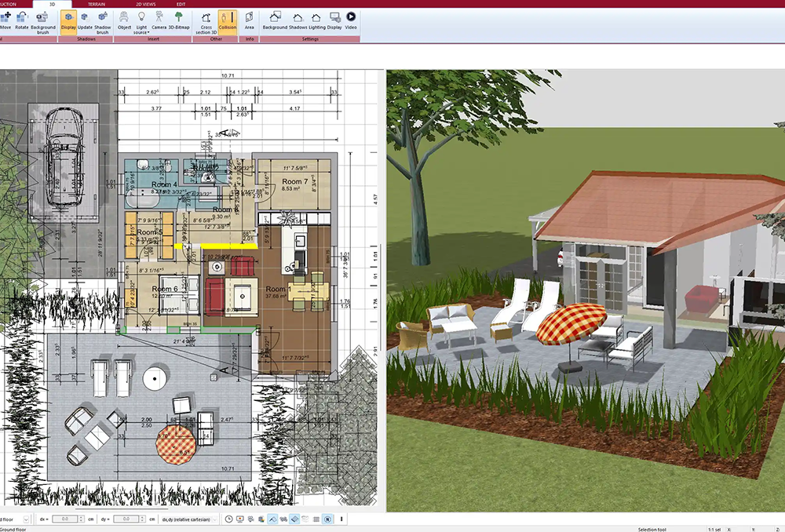Image resolution: width=785 pixels, height=532 pixels.
Task: Insert a 3D-Bitmap object
Action: (179, 22)
